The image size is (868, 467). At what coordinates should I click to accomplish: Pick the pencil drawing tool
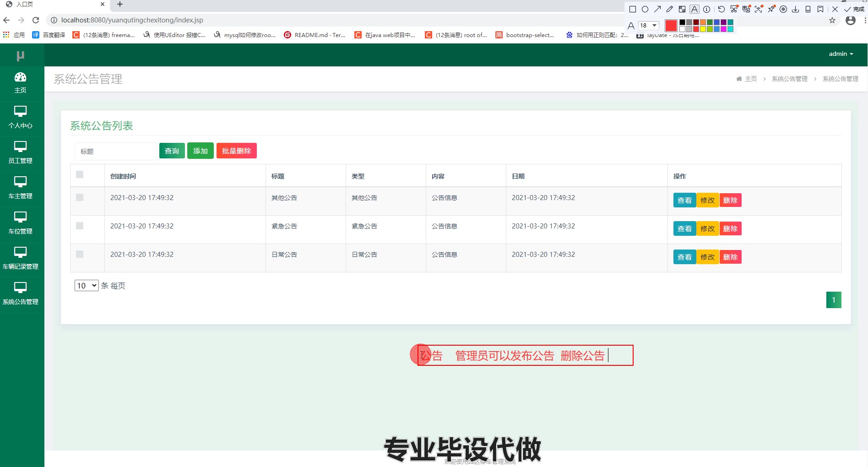point(670,9)
